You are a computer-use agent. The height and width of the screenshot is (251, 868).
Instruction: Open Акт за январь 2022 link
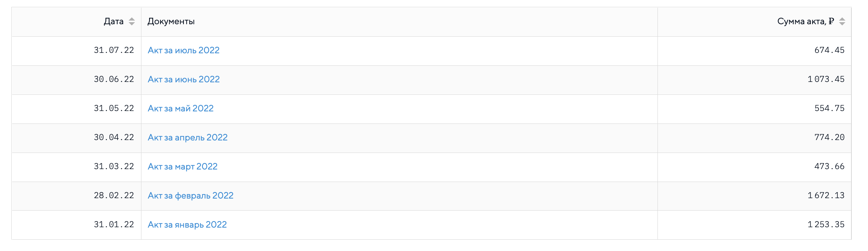click(x=187, y=225)
